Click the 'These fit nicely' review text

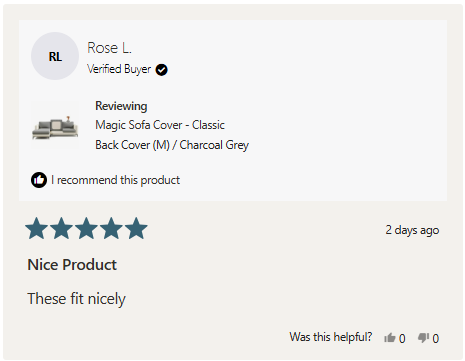(x=77, y=299)
